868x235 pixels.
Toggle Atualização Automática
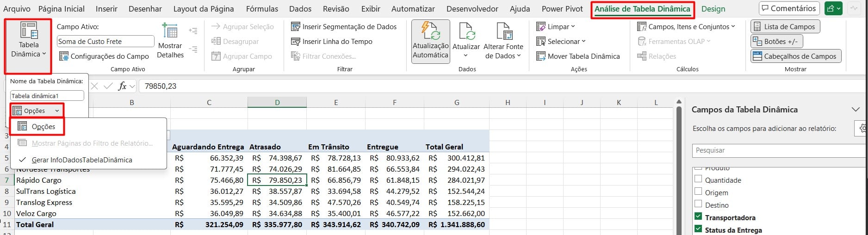[x=430, y=41]
